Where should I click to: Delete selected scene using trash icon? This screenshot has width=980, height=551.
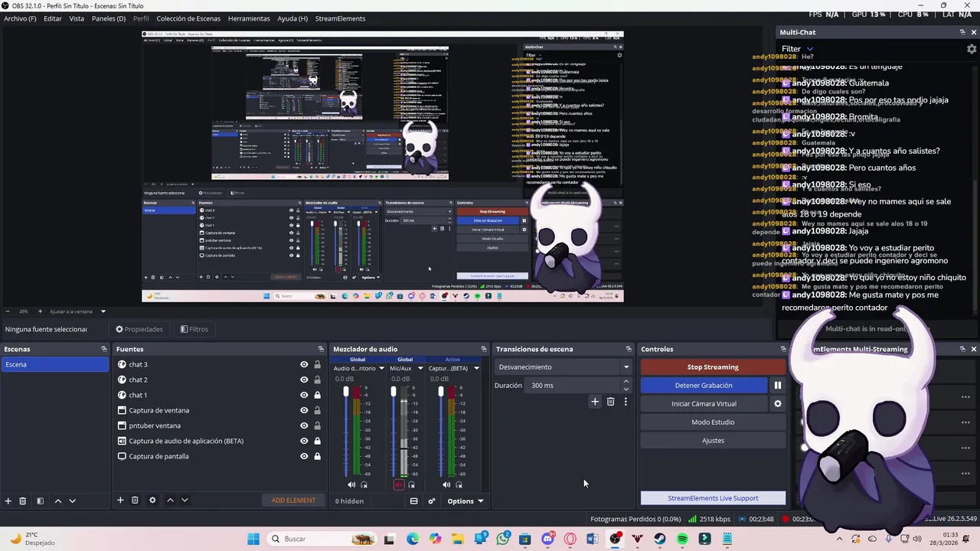click(23, 500)
